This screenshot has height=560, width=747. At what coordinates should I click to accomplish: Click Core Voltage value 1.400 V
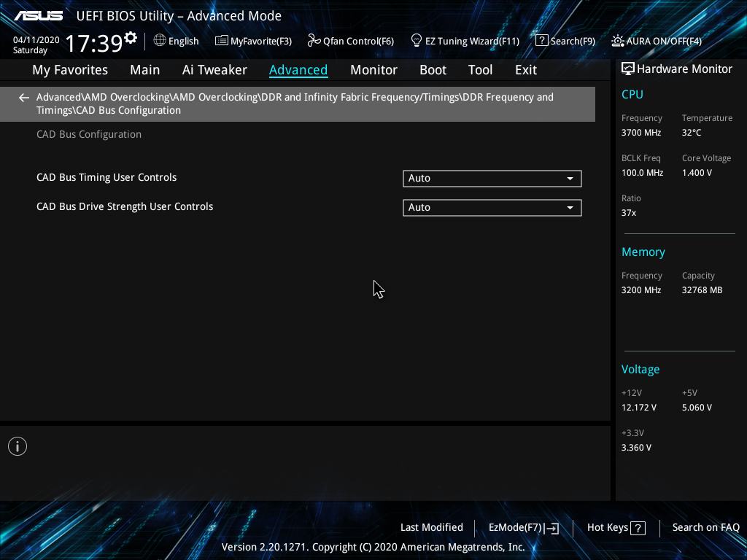pyautogui.click(x=697, y=173)
